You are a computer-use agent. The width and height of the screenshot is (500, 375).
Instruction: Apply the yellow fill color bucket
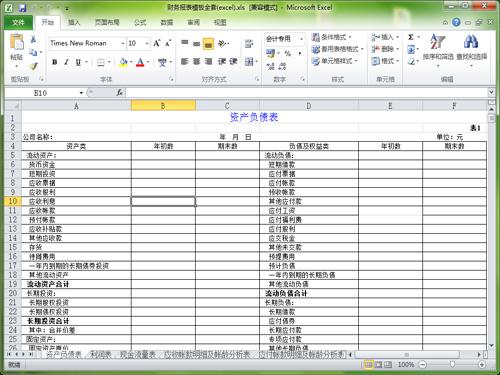pyautogui.click(x=123, y=62)
